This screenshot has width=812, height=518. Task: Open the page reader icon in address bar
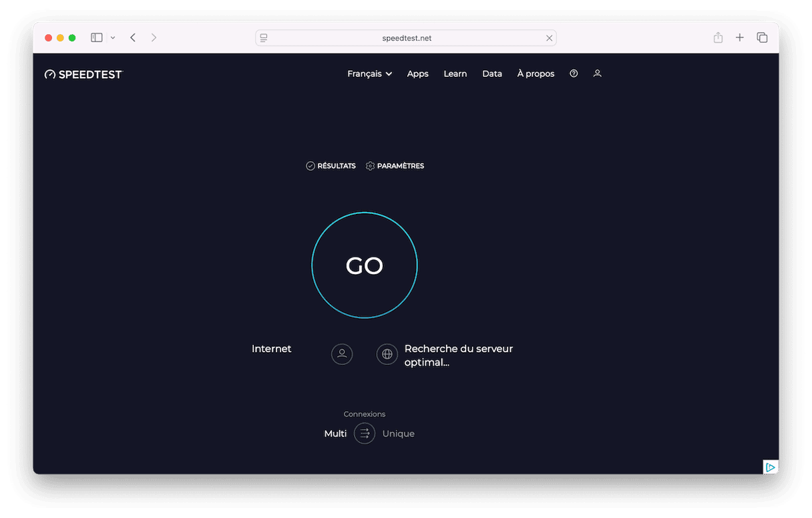coord(264,38)
